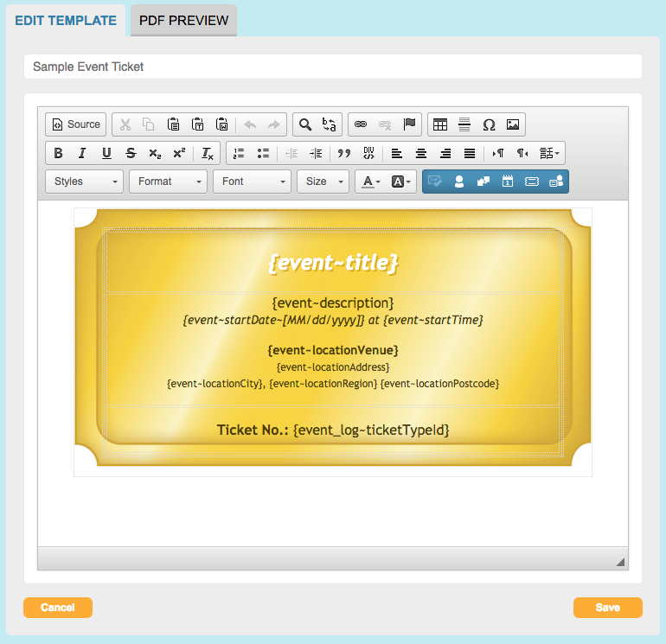Toggle Underline formatting

click(x=106, y=153)
